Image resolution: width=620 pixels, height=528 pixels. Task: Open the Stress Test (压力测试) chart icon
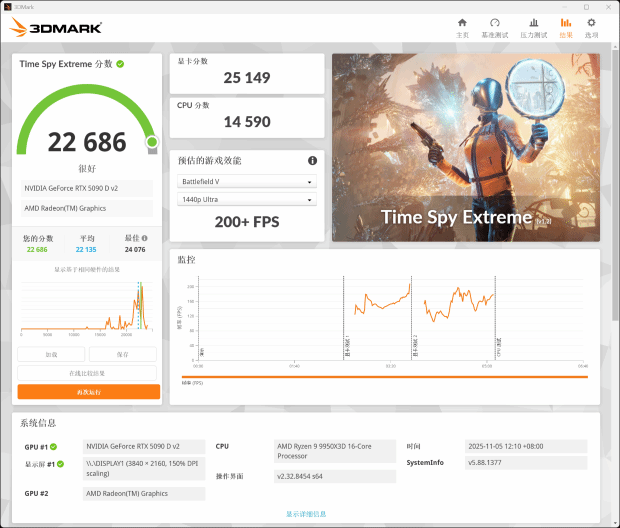(x=533, y=27)
